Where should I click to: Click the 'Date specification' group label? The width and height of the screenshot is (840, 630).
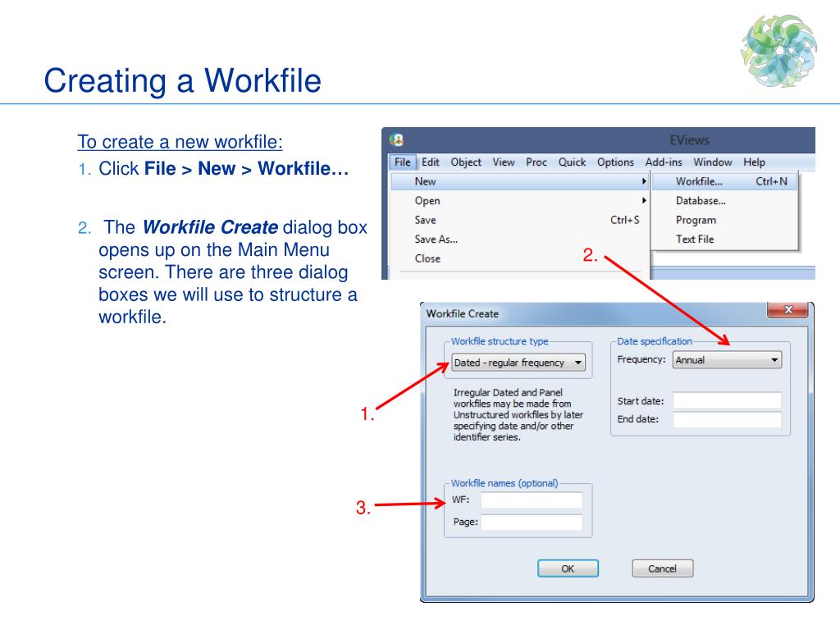(x=655, y=341)
